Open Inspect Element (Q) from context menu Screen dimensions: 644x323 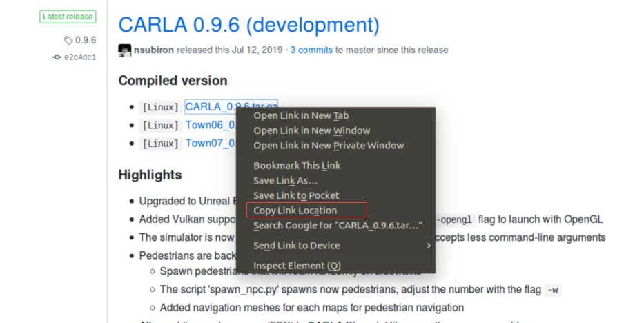pos(297,266)
